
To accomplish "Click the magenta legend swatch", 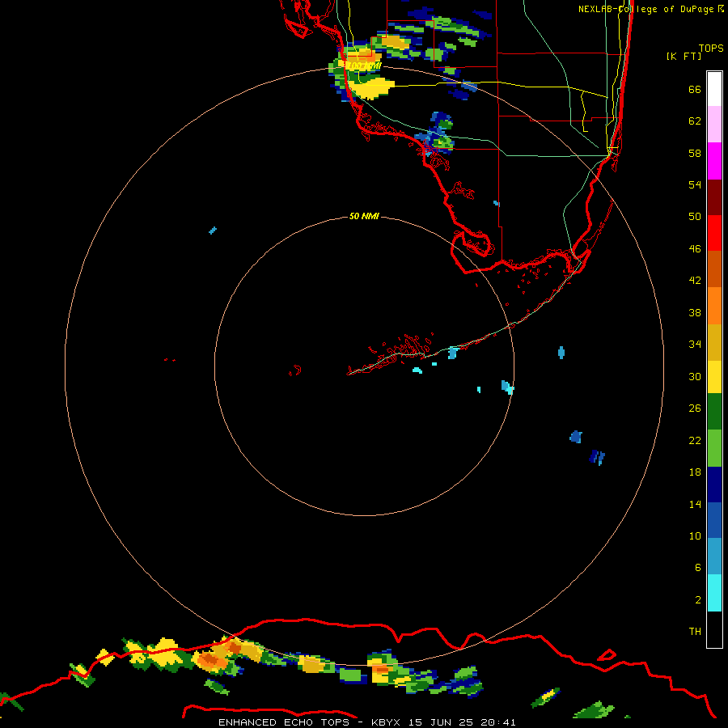I will point(714,161).
